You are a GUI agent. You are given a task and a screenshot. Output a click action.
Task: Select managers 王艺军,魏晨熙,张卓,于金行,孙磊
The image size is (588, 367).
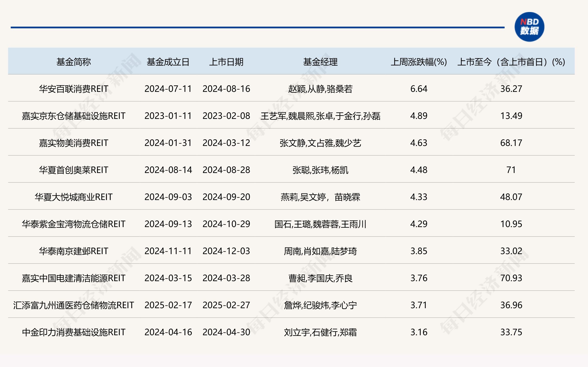[320, 116]
